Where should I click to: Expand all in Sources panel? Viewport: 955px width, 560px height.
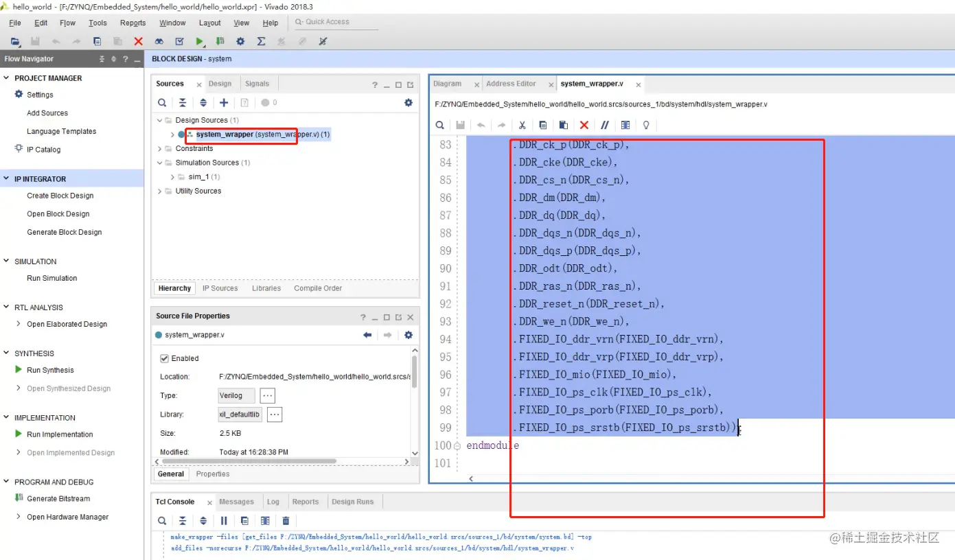(x=203, y=103)
